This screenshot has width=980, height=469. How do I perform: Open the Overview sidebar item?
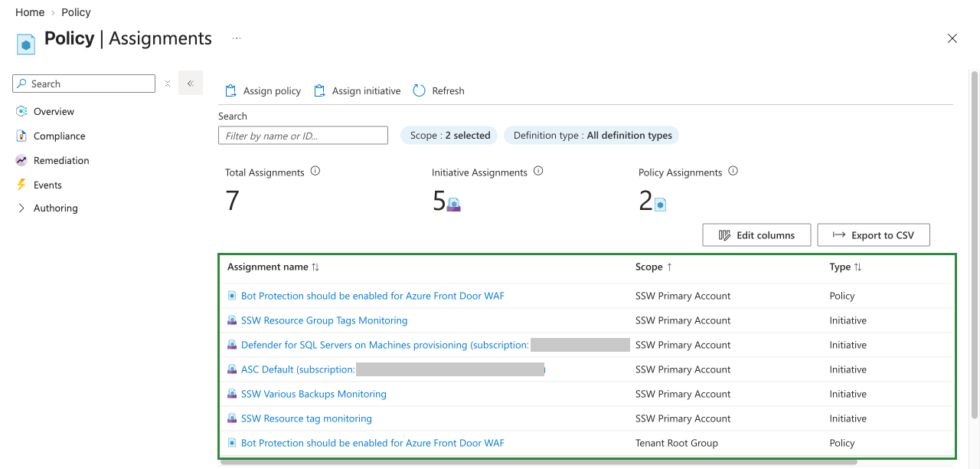(54, 111)
